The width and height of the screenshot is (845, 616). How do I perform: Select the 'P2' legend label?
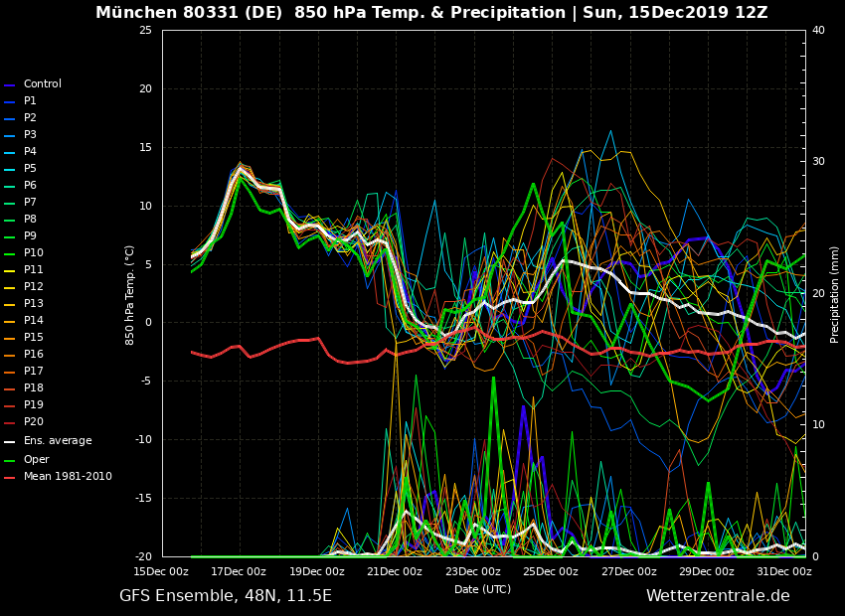click(x=30, y=117)
